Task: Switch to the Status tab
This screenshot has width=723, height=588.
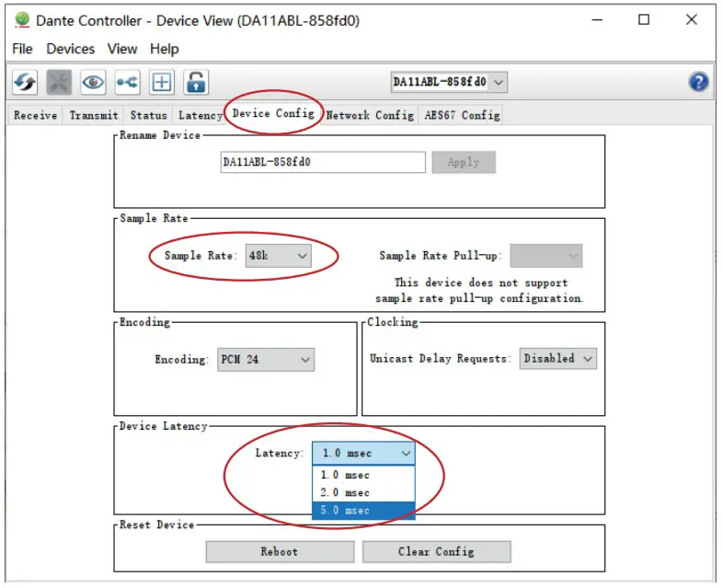Action: coord(148,115)
